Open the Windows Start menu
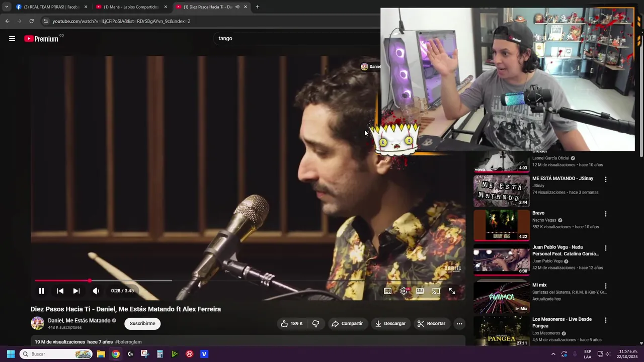 [11, 354]
